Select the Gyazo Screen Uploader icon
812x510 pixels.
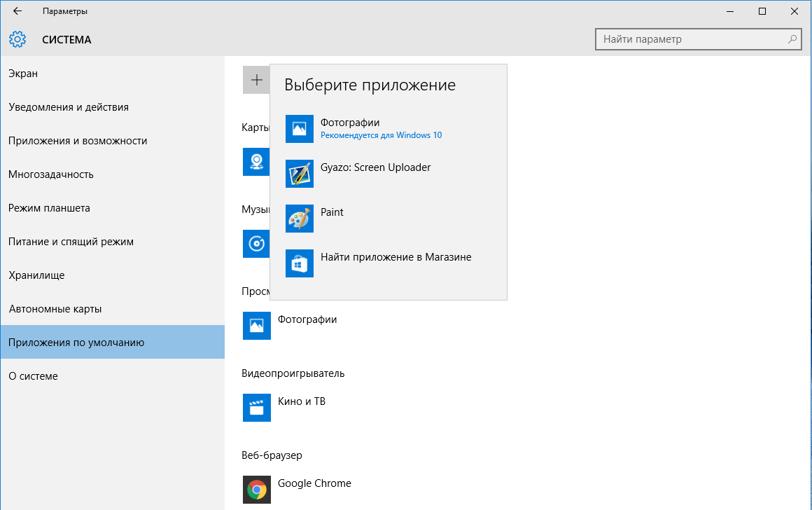(x=300, y=174)
